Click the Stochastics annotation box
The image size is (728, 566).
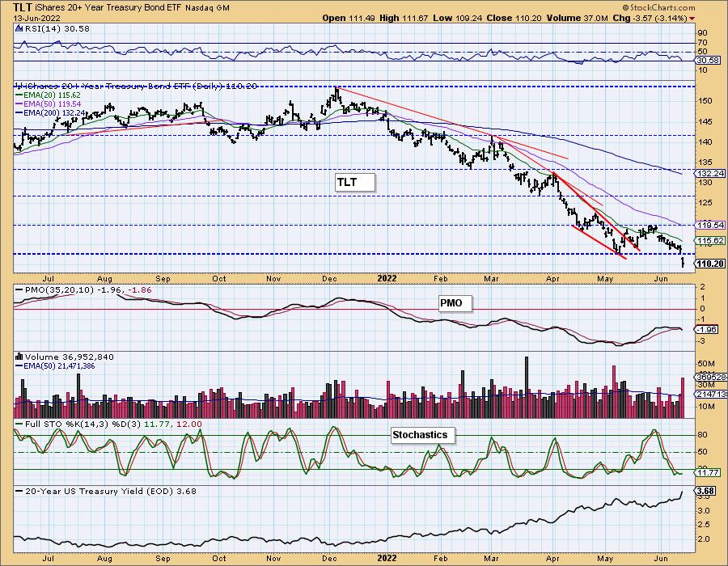click(x=422, y=435)
